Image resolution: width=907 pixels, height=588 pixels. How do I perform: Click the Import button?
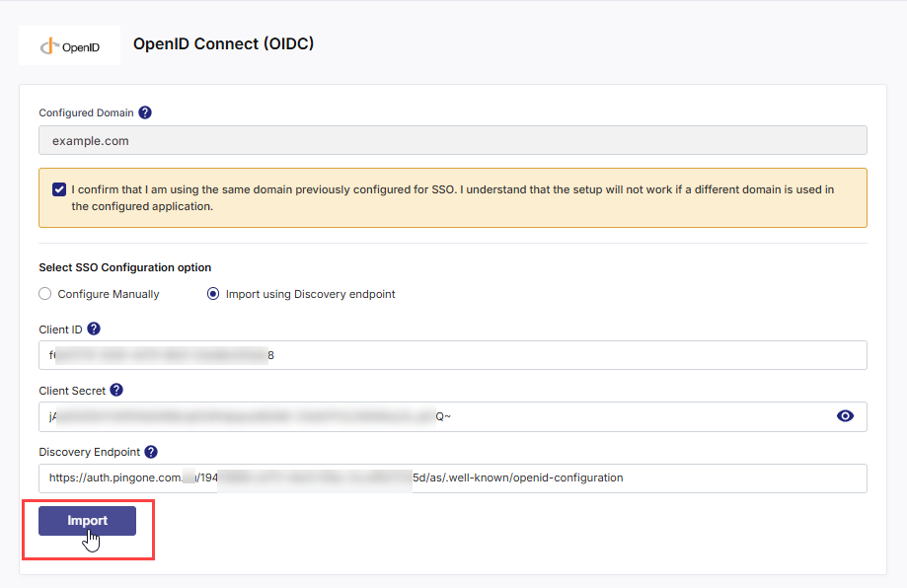[87, 520]
